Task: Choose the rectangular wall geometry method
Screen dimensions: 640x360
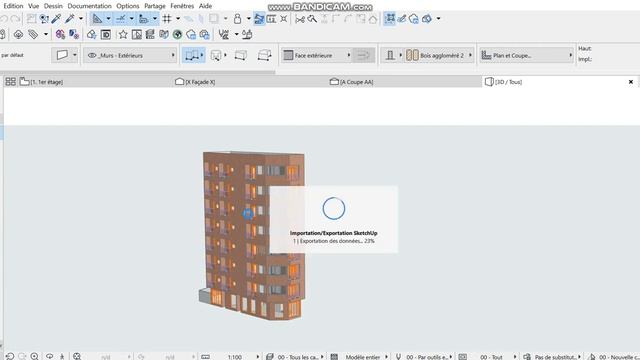Action: (216, 55)
